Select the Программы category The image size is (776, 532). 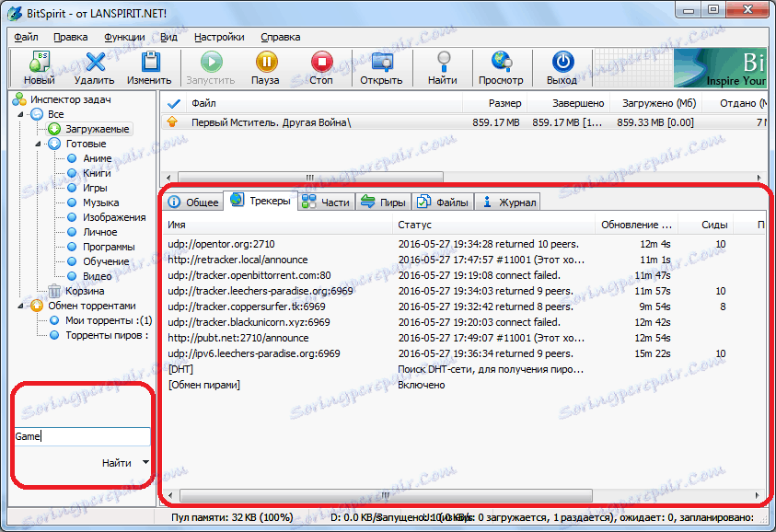click(109, 247)
